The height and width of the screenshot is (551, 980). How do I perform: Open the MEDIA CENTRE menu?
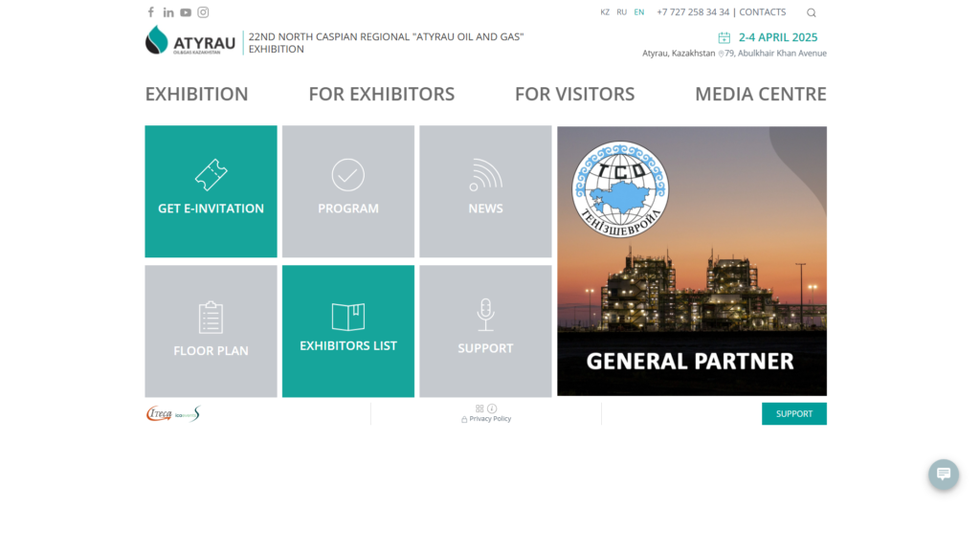[761, 94]
